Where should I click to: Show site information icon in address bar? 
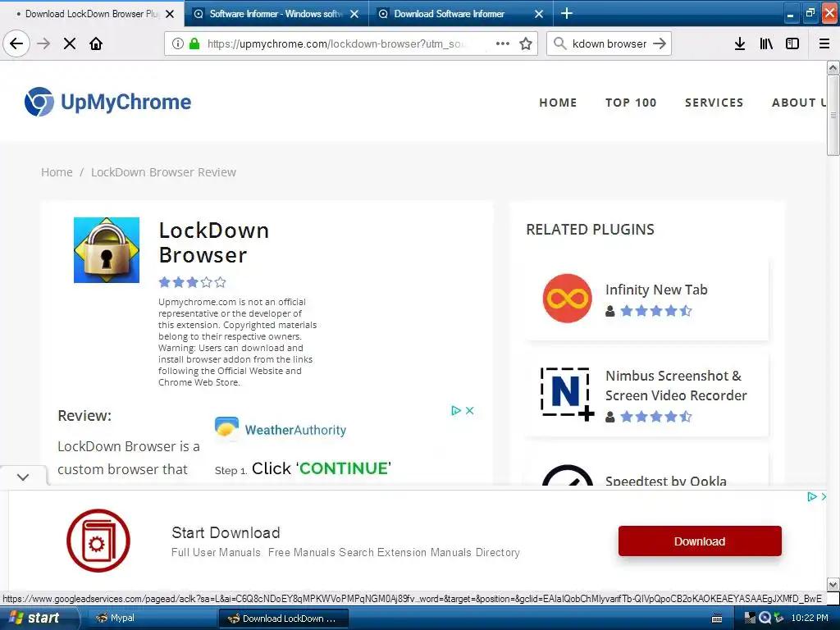pyautogui.click(x=178, y=43)
